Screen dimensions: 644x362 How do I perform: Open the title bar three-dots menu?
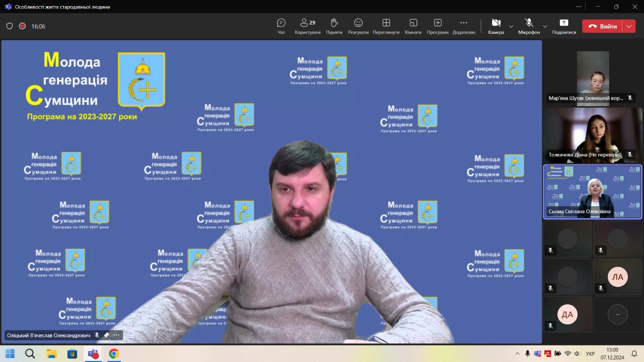coord(579,7)
